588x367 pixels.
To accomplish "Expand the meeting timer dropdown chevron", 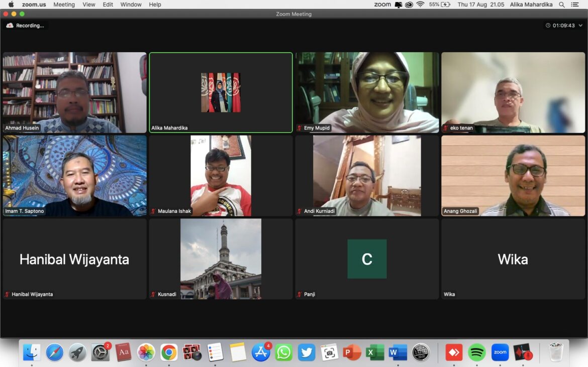I will [579, 26].
